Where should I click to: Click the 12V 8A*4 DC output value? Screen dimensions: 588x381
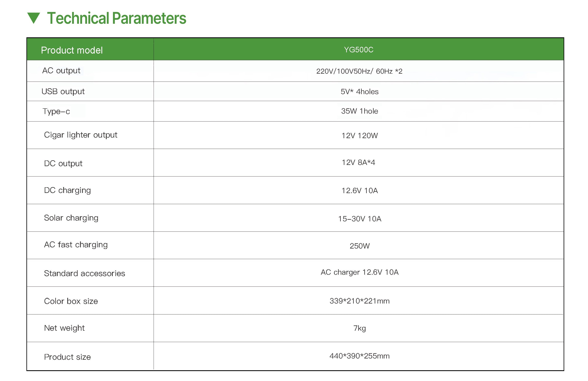tap(358, 162)
